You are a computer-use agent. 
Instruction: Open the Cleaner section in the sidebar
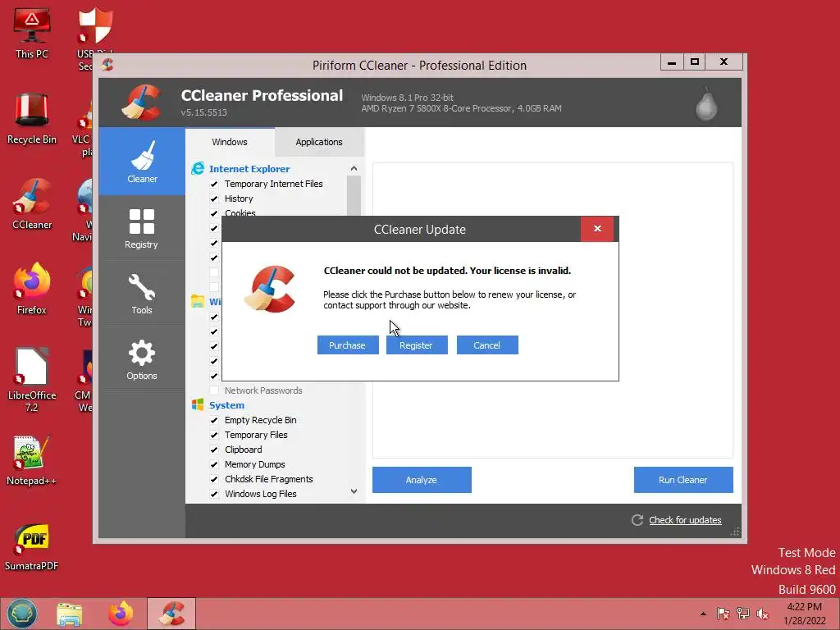pos(142,162)
